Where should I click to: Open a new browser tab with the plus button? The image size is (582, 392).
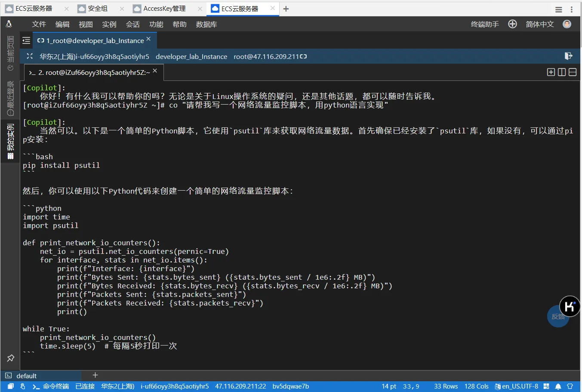pos(286,9)
